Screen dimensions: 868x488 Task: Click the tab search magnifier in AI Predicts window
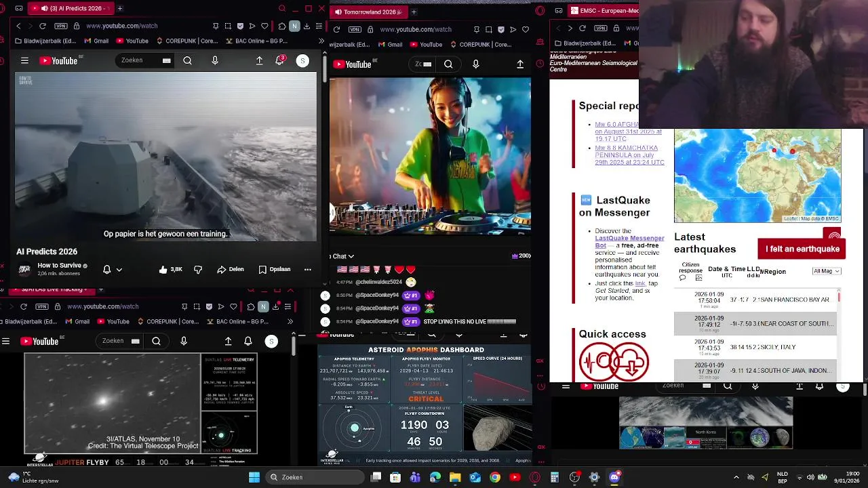click(x=282, y=8)
